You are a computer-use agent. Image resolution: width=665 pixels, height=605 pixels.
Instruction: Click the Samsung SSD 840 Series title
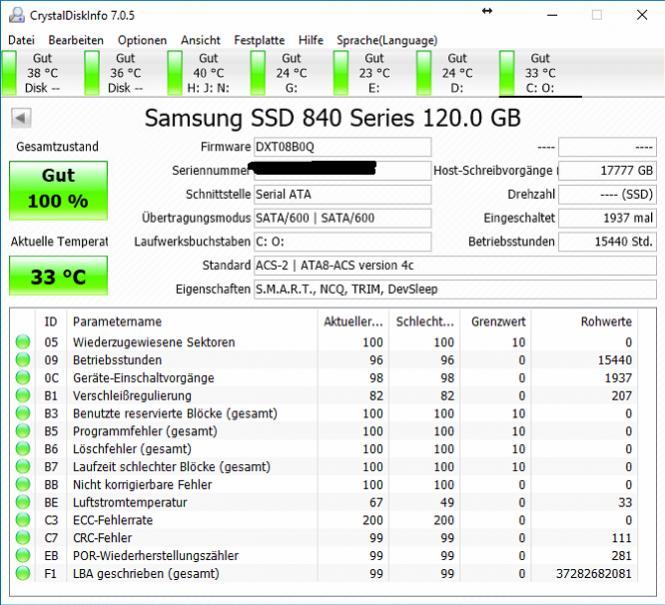(x=332, y=118)
